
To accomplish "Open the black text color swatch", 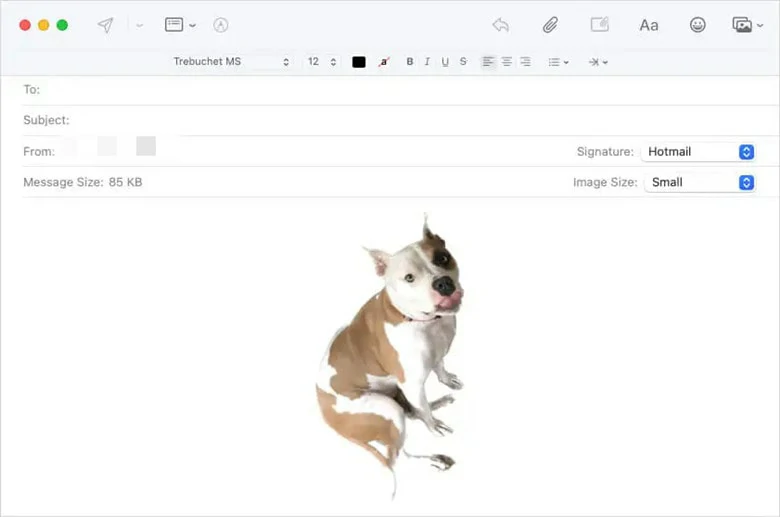I will (359, 62).
